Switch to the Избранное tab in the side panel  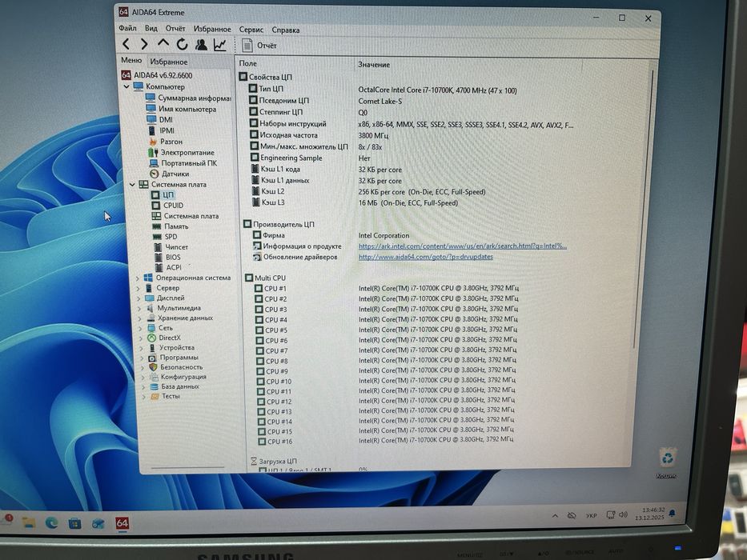(169, 62)
